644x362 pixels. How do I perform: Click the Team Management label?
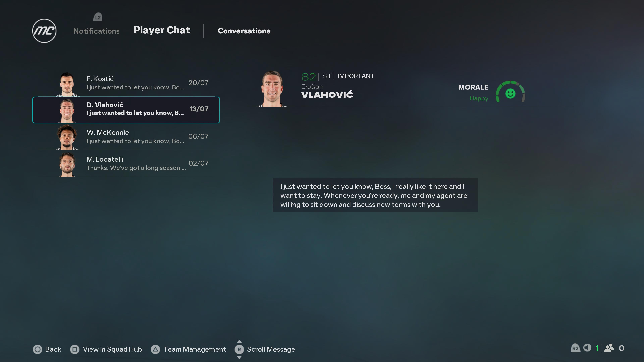[x=195, y=349]
